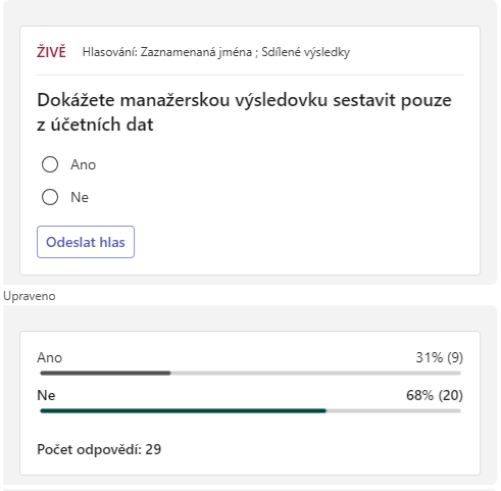Image resolution: width=501 pixels, height=491 pixels.
Task: Click the 68% (20) result value
Action: [x=435, y=395]
